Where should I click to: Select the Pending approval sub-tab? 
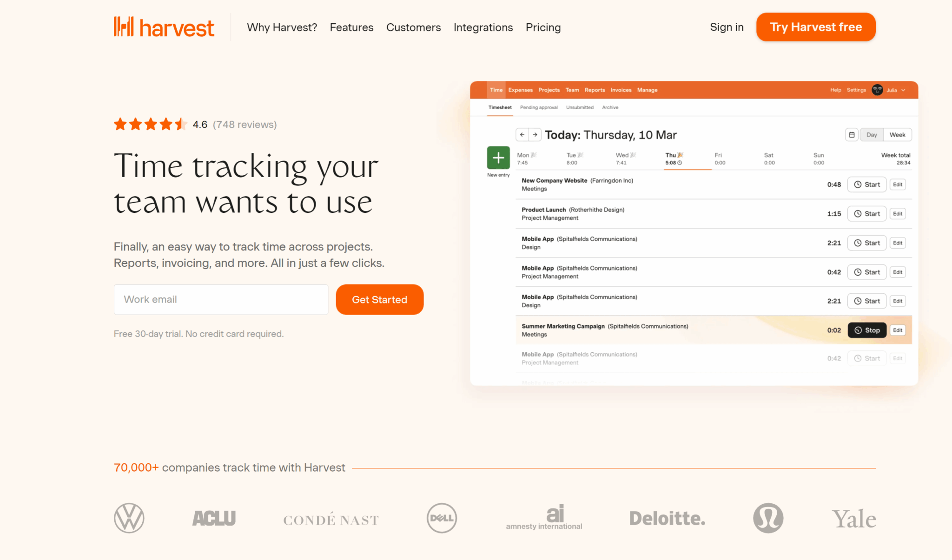[x=539, y=107]
